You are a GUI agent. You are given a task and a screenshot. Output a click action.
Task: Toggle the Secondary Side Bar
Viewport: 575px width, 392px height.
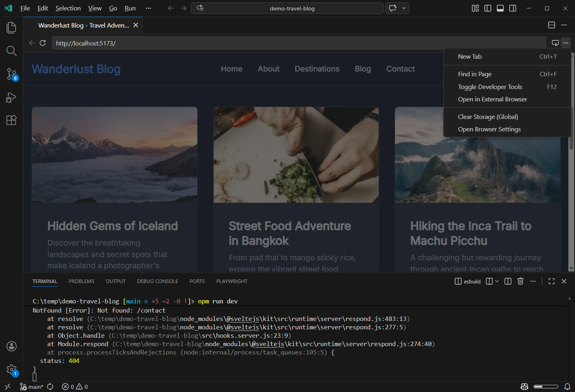[512, 8]
